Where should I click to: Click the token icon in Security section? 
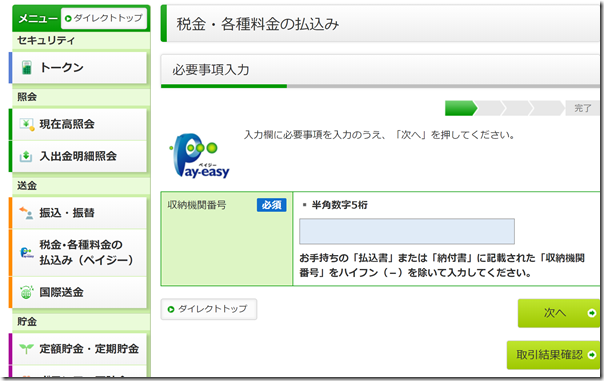[x=27, y=67]
